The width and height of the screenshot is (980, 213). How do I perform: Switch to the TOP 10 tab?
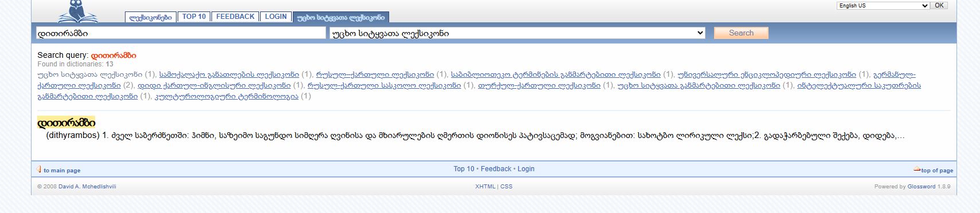point(194,17)
